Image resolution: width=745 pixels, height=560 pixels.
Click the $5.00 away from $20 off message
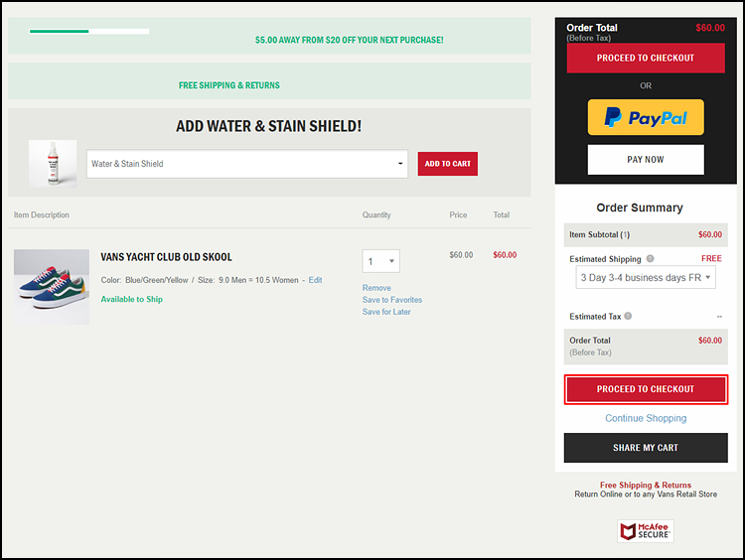pyautogui.click(x=350, y=40)
